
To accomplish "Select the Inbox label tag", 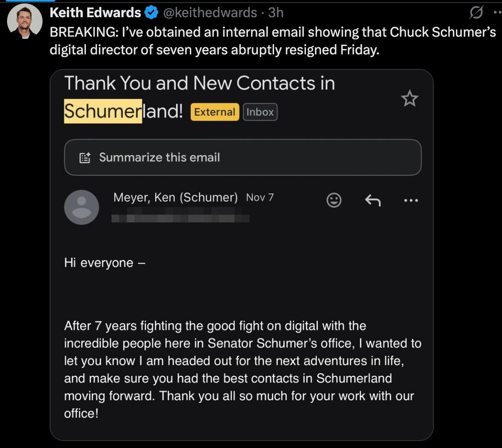I will click(260, 112).
